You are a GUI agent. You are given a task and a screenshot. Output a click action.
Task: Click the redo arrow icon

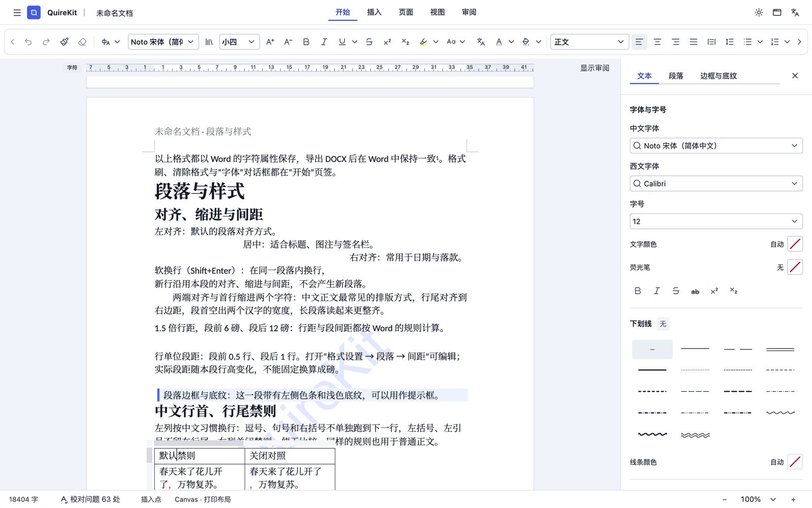46,42
